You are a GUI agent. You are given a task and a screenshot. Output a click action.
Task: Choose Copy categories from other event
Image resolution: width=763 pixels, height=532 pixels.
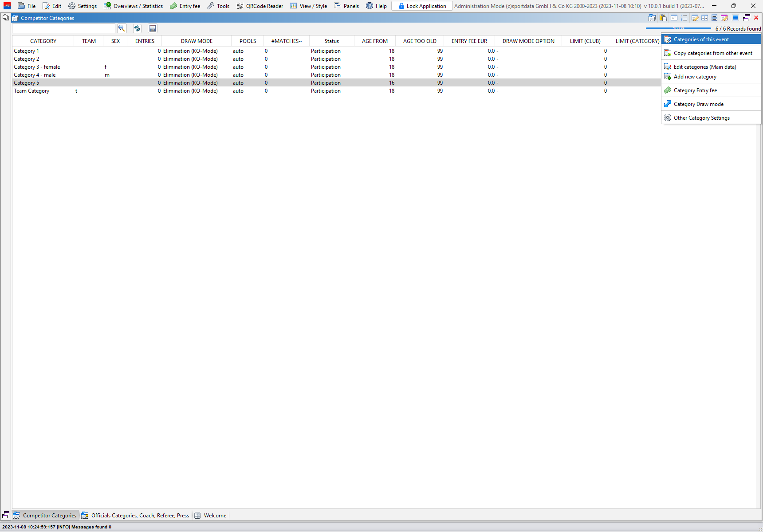coord(711,53)
